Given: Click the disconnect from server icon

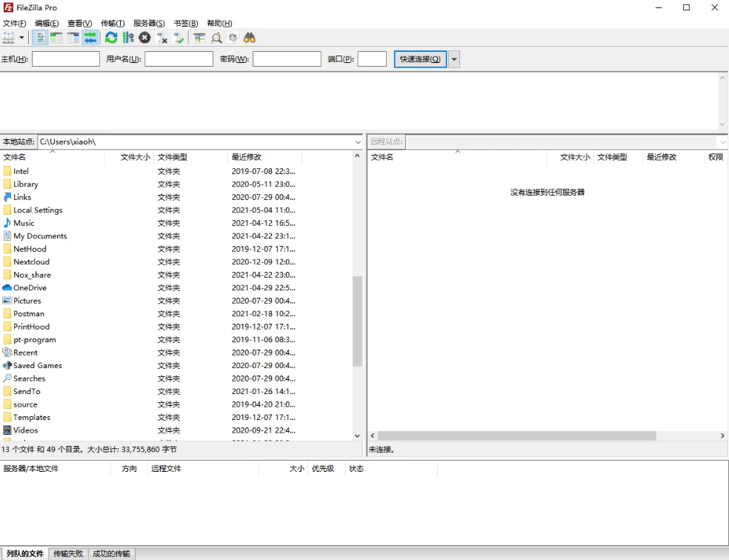Looking at the screenshot, I should tap(162, 38).
